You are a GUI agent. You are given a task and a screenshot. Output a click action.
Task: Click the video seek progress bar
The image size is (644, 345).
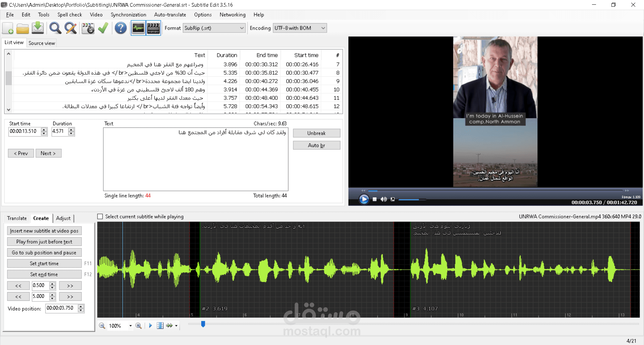(495, 191)
